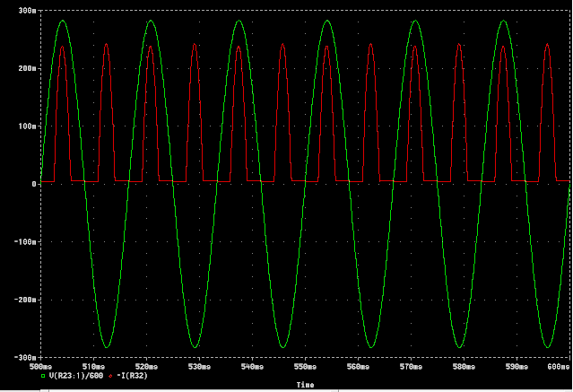Click the 510ms x-axis tick label
This screenshot has width=573, height=392.
[94, 367]
